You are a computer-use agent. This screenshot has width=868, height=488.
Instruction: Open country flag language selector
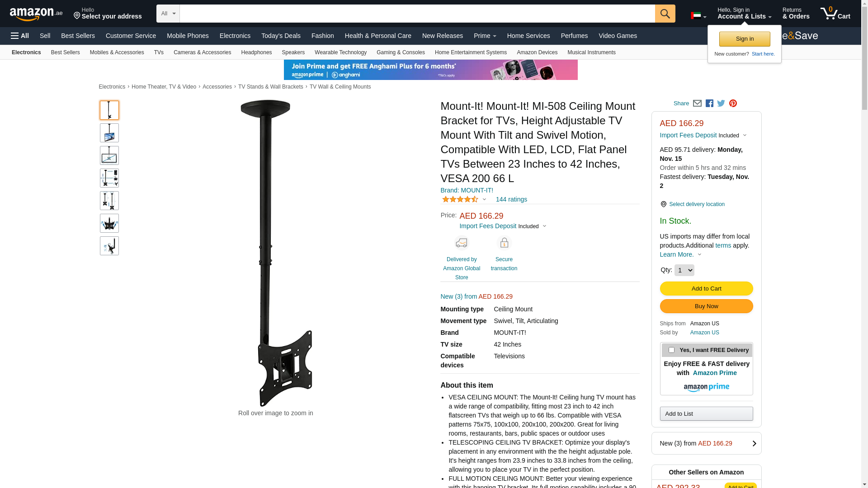[698, 16]
